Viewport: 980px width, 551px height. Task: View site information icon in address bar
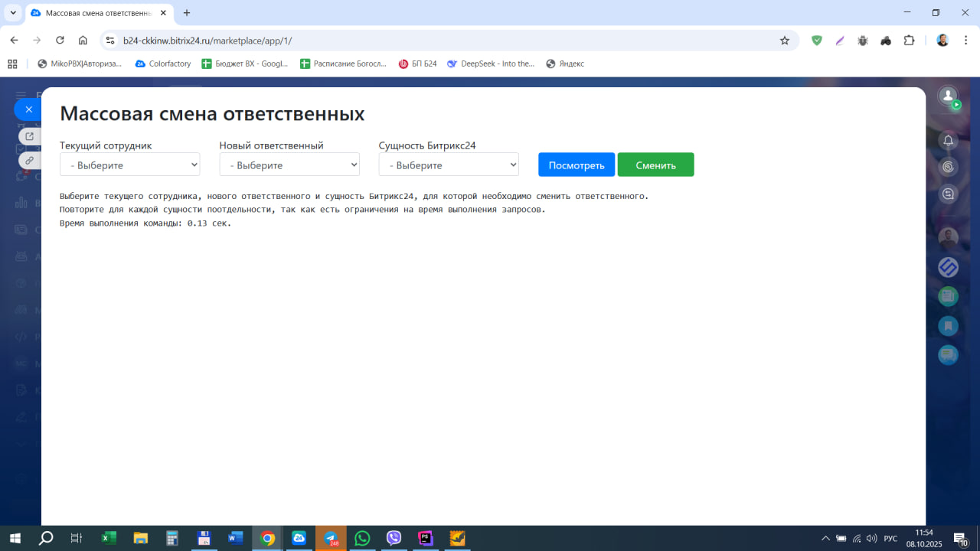[109, 41]
